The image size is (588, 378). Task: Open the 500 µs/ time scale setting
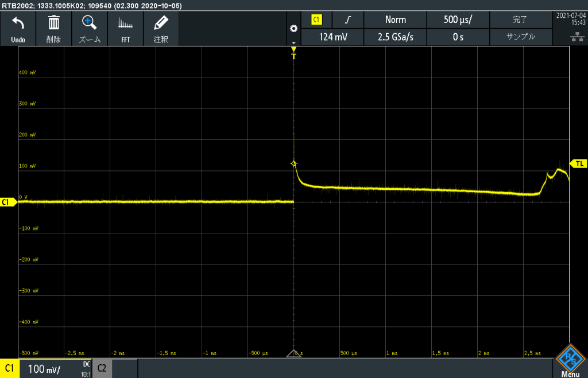point(458,20)
